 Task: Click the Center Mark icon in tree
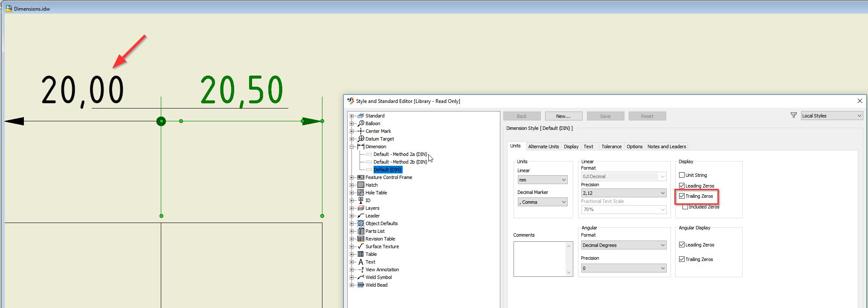point(361,131)
